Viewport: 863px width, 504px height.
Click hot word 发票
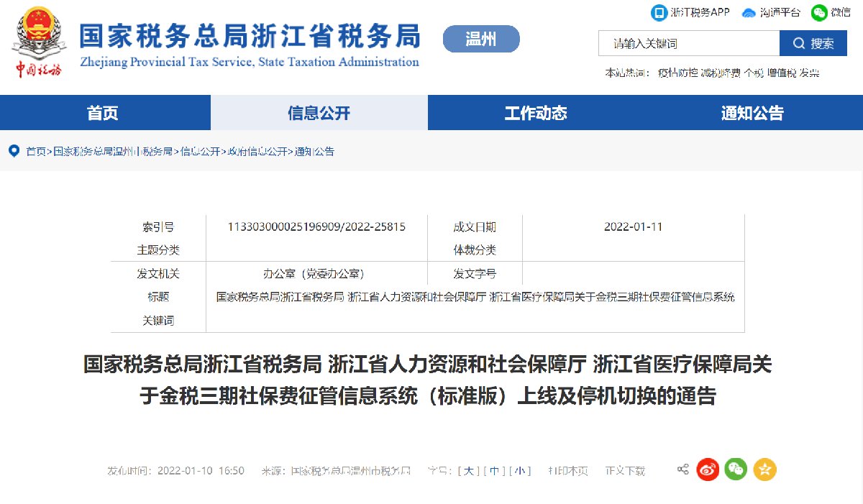pyautogui.click(x=809, y=73)
